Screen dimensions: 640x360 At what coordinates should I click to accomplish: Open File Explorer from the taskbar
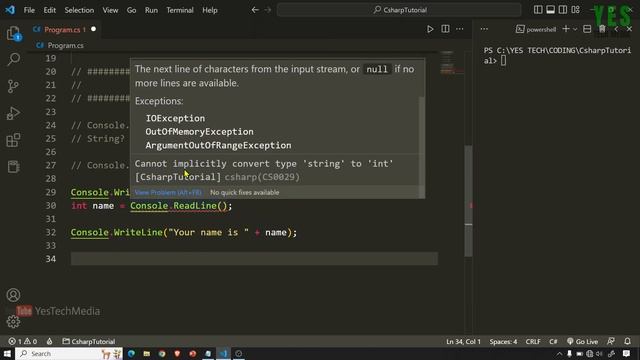pyautogui.click(x=147, y=353)
